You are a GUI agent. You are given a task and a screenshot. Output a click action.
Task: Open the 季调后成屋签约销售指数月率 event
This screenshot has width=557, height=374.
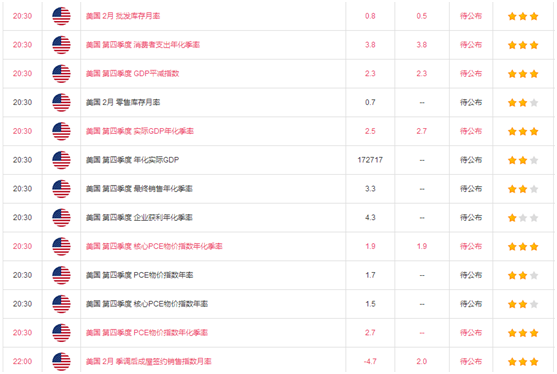(148, 361)
